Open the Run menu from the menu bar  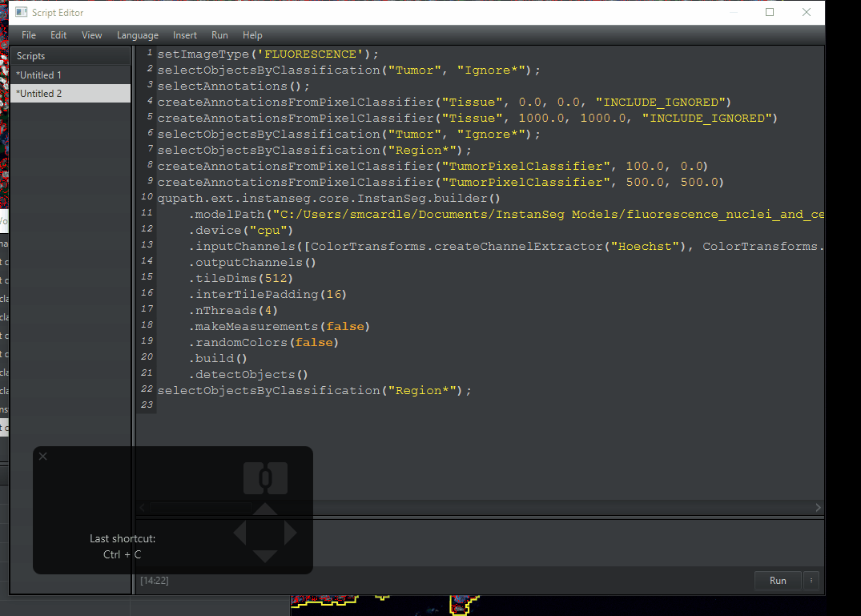[219, 34]
